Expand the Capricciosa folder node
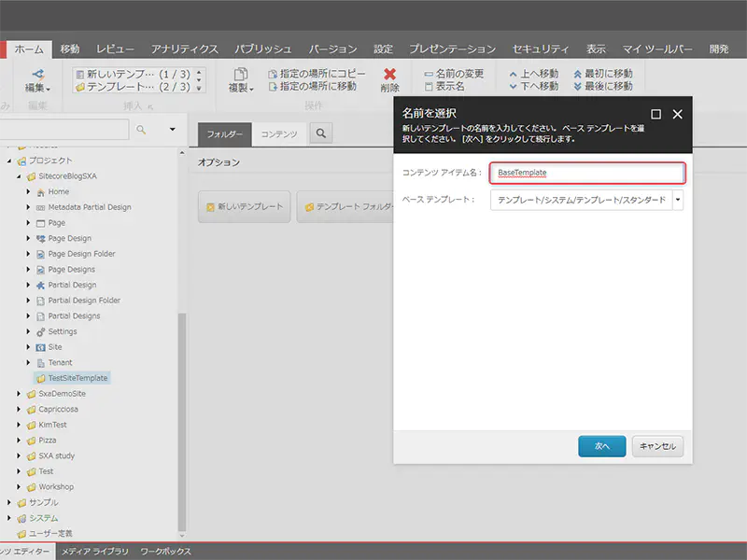 click(x=19, y=410)
